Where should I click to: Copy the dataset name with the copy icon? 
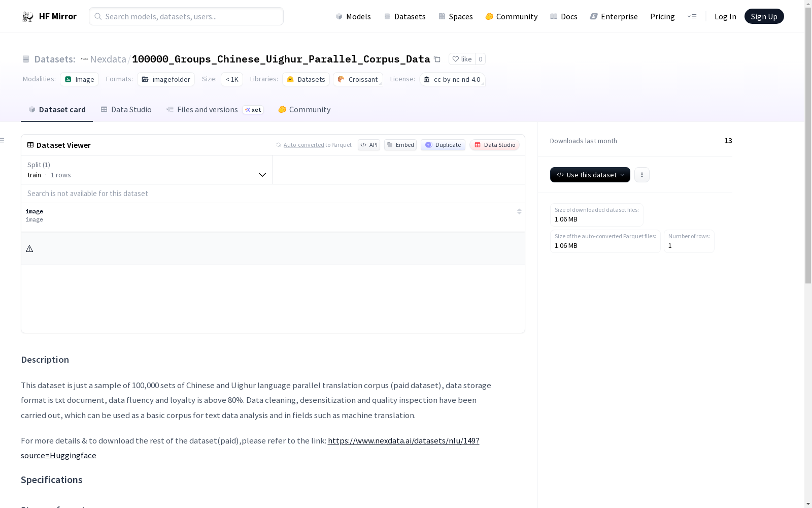point(437,59)
